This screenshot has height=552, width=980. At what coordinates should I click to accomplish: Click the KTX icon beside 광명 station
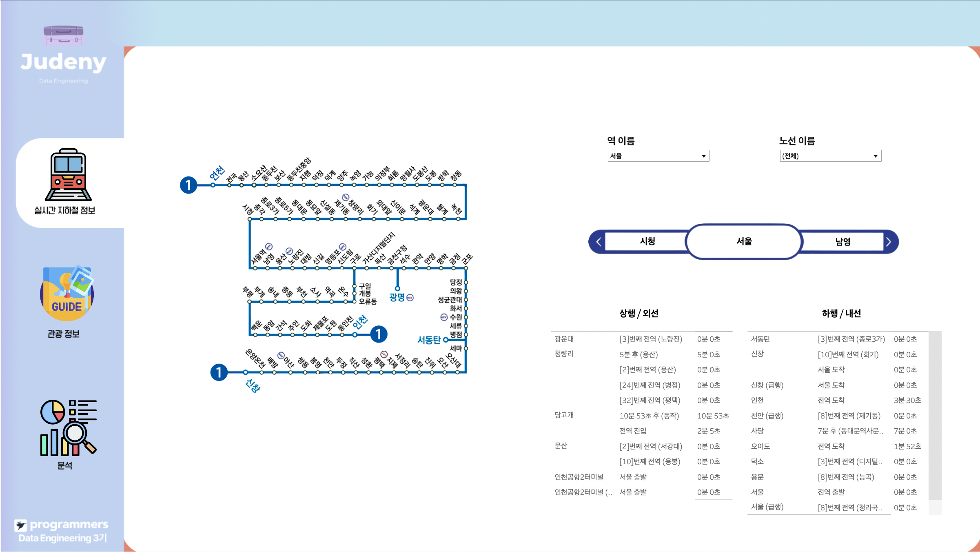pyautogui.click(x=410, y=298)
